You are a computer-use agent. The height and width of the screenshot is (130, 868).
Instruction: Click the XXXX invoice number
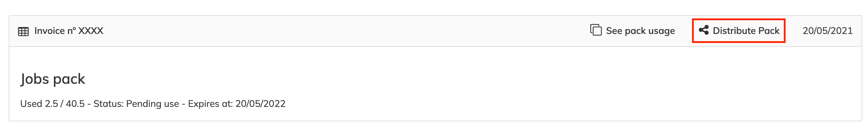pyautogui.click(x=91, y=31)
